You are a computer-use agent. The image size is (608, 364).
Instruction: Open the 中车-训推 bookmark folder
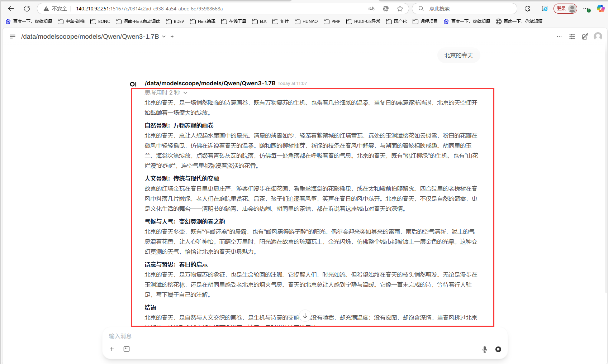pos(71,21)
